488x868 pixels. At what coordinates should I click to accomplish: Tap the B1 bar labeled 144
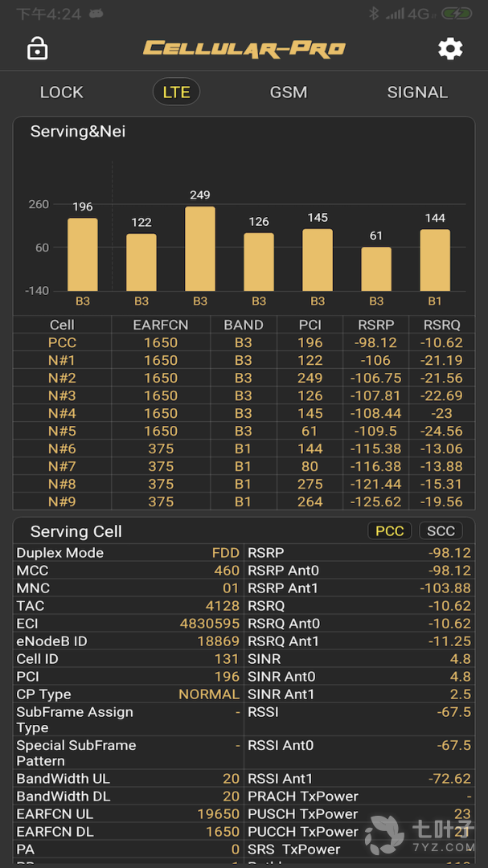pos(435,260)
